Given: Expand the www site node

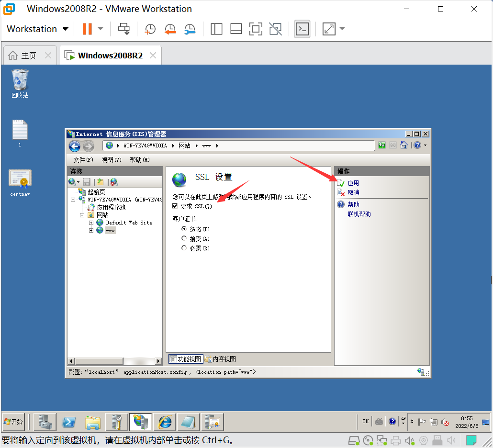Looking at the screenshot, I should tap(91, 230).
